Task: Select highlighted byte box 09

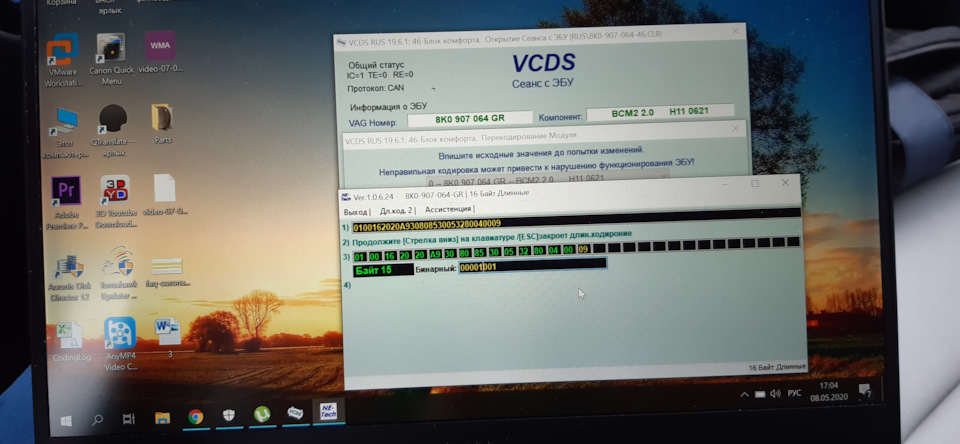Action: [x=583, y=249]
